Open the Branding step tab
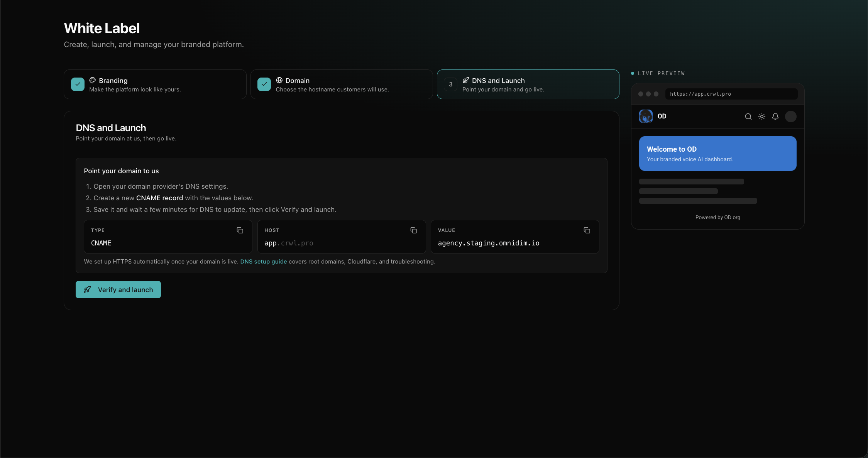 coord(155,84)
